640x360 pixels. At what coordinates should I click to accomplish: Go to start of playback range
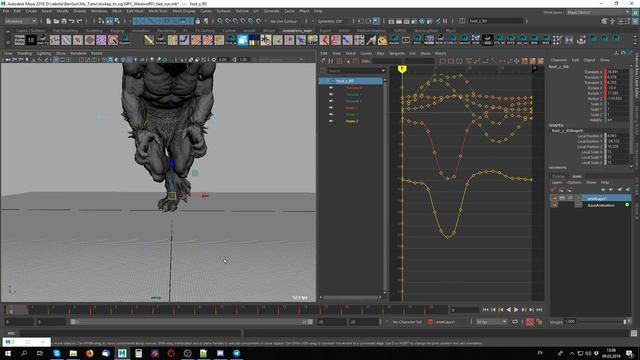click(485, 310)
